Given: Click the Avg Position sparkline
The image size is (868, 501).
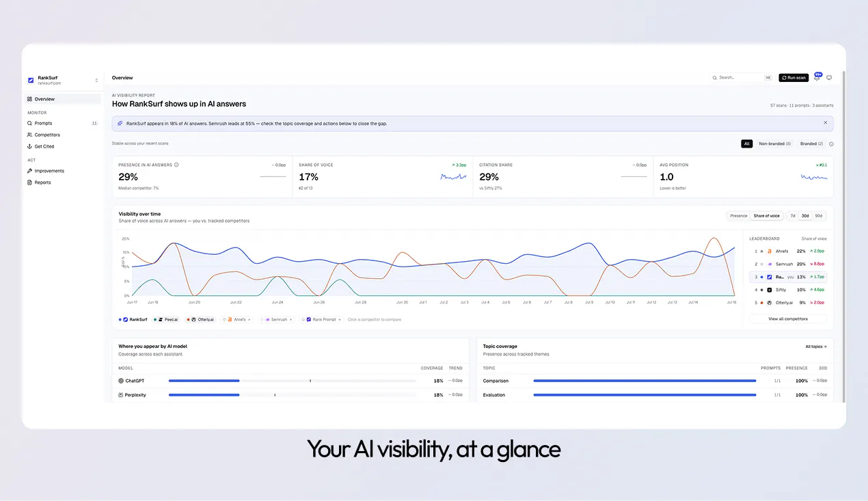Looking at the screenshot, I should click(814, 177).
